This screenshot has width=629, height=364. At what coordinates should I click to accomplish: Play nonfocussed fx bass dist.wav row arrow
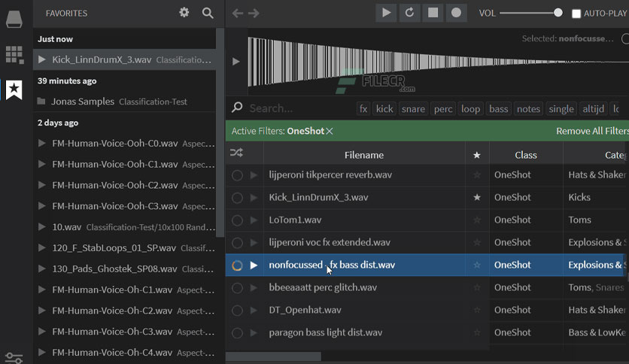[x=254, y=265]
